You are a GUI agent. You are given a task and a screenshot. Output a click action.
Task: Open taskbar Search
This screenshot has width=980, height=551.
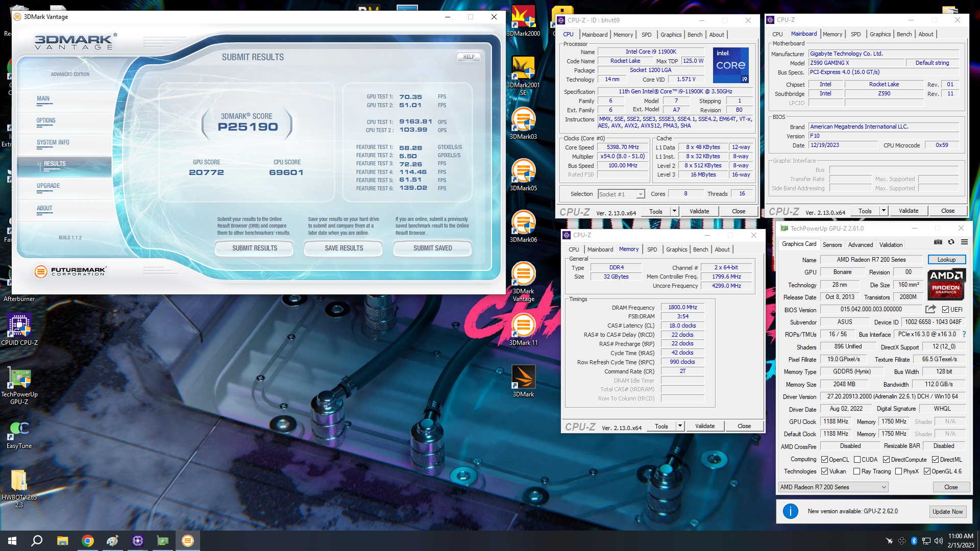[x=37, y=541]
